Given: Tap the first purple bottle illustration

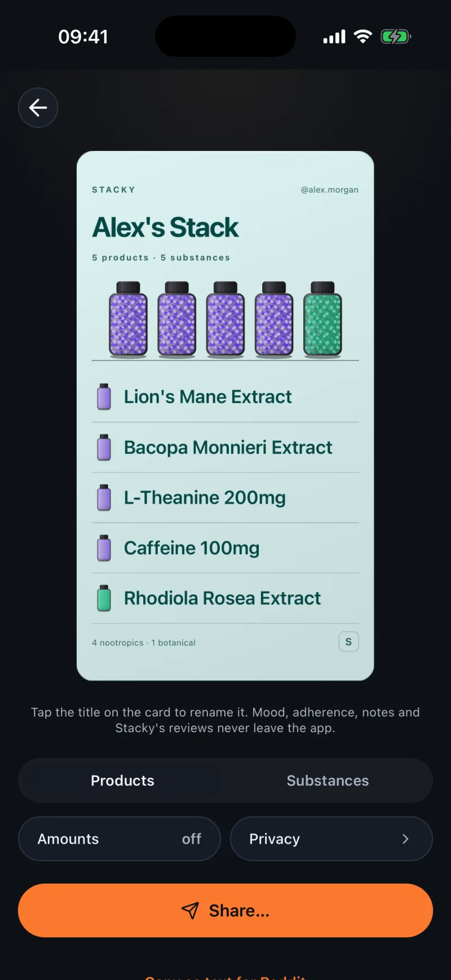Looking at the screenshot, I should point(128,319).
